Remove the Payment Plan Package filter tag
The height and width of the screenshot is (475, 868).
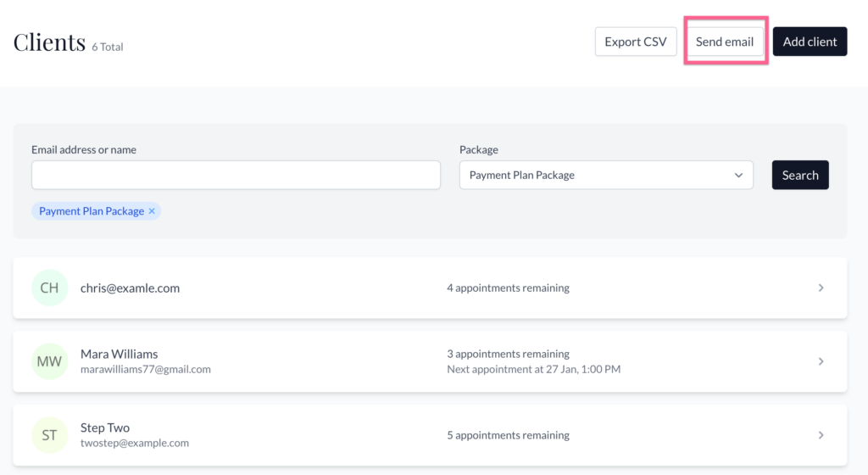(152, 211)
